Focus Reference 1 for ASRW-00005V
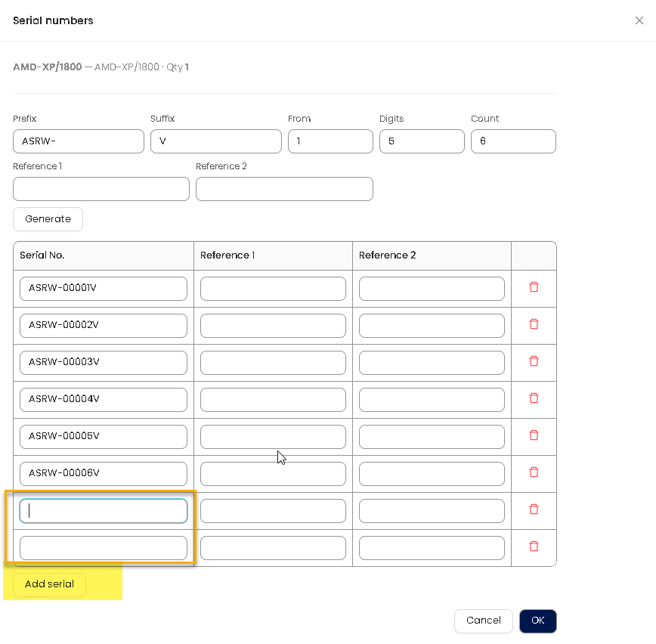656x644 pixels. (273, 436)
